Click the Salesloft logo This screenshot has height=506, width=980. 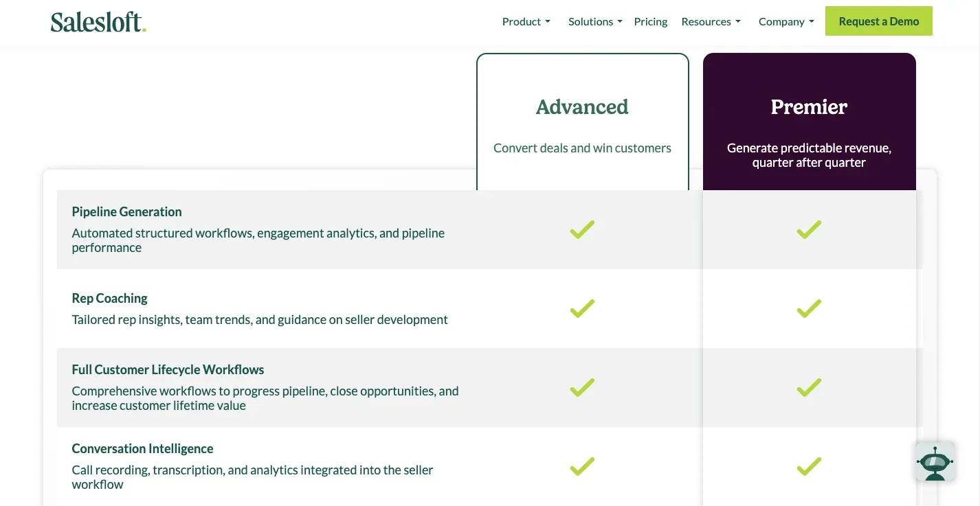pos(98,22)
